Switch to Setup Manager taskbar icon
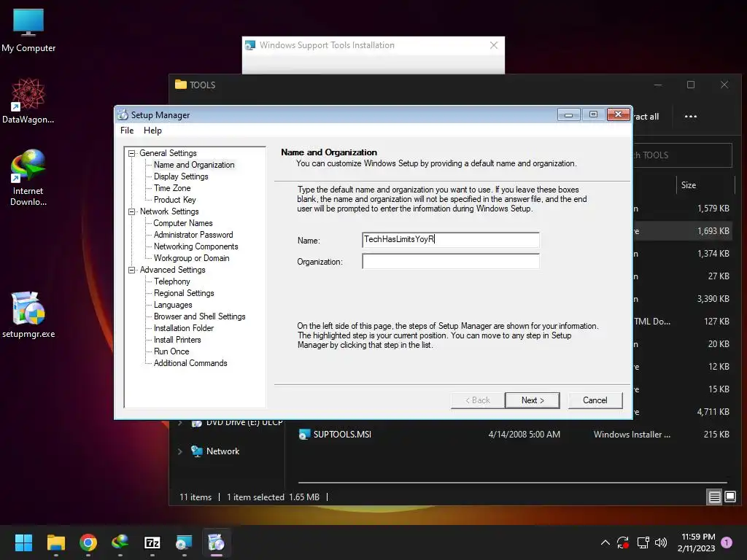747x560 pixels. 216,542
